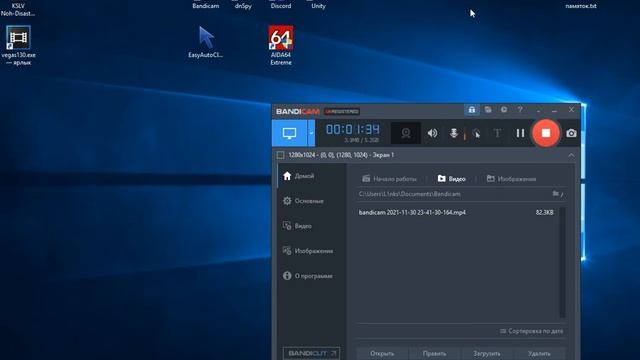Click the BANDICUT link button
The height and width of the screenshot is (360, 640).
[x=311, y=353]
